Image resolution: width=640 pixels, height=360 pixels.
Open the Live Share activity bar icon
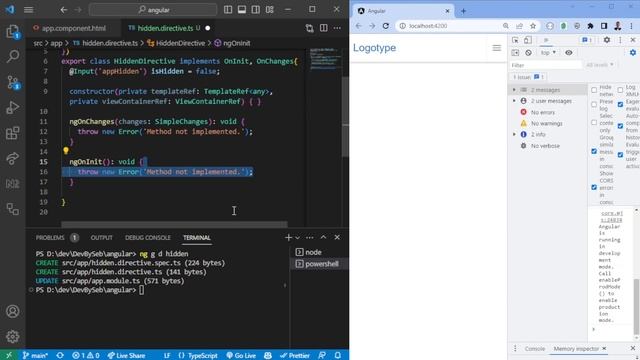13,158
